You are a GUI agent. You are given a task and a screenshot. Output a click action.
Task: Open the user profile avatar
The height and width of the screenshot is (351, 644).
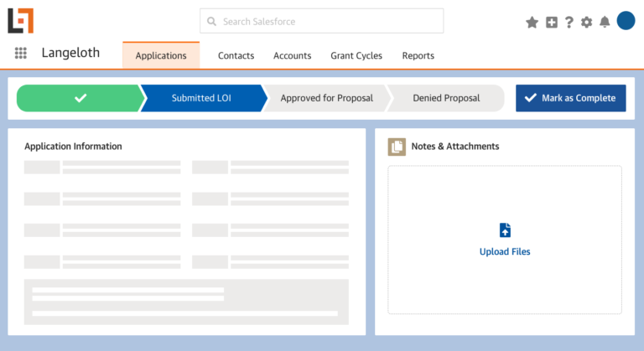pos(626,21)
